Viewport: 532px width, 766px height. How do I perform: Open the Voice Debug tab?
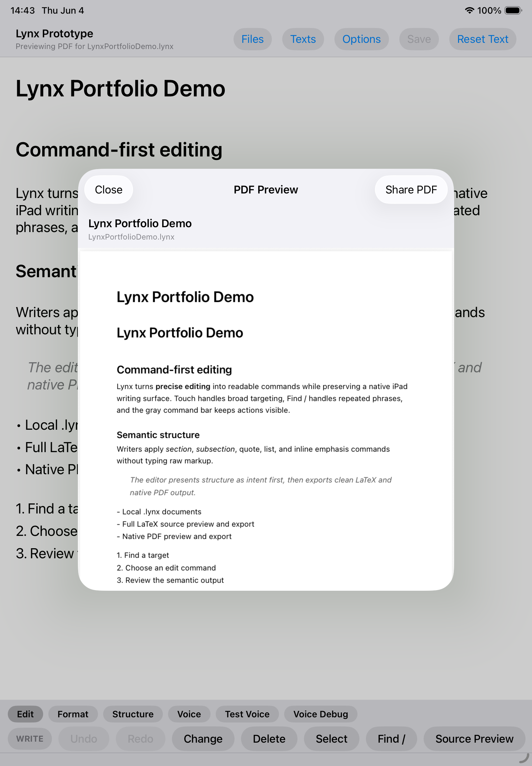pyautogui.click(x=320, y=714)
